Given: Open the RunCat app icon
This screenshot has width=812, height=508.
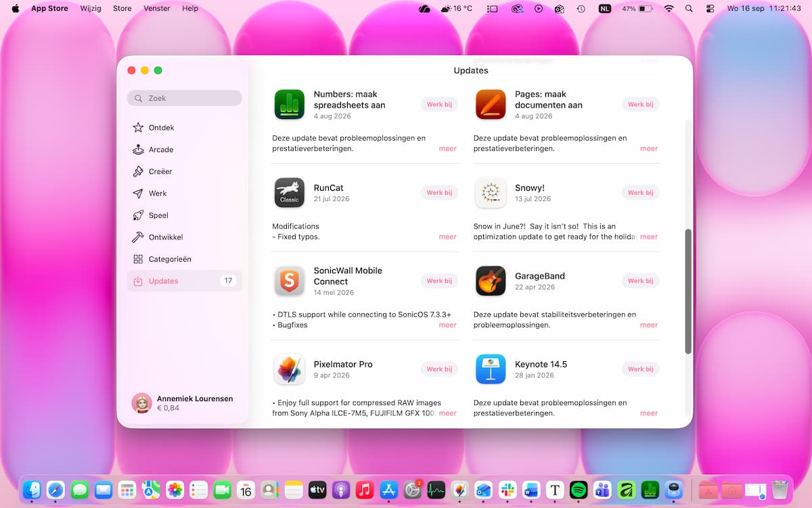Looking at the screenshot, I should coord(290,193).
